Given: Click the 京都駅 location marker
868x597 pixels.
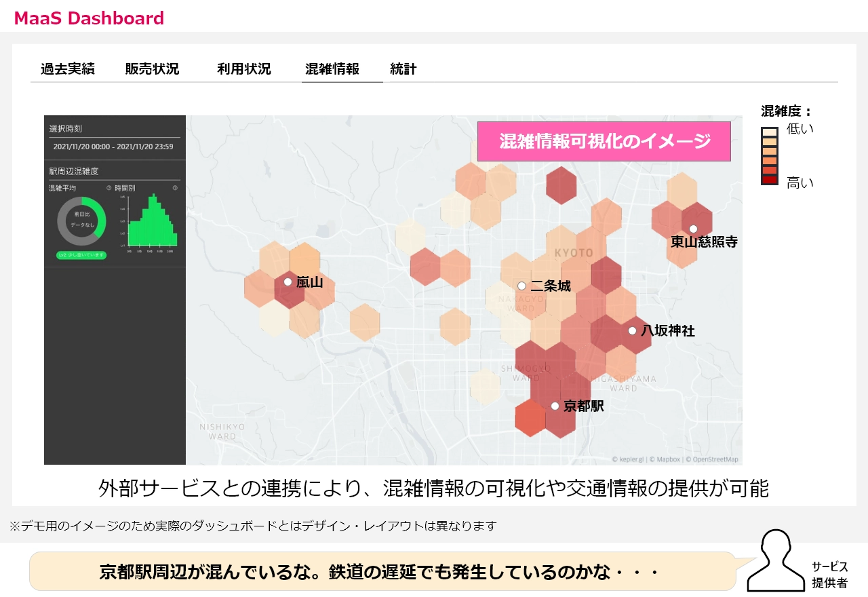Looking at the screenshot, I should click(555, 406).
